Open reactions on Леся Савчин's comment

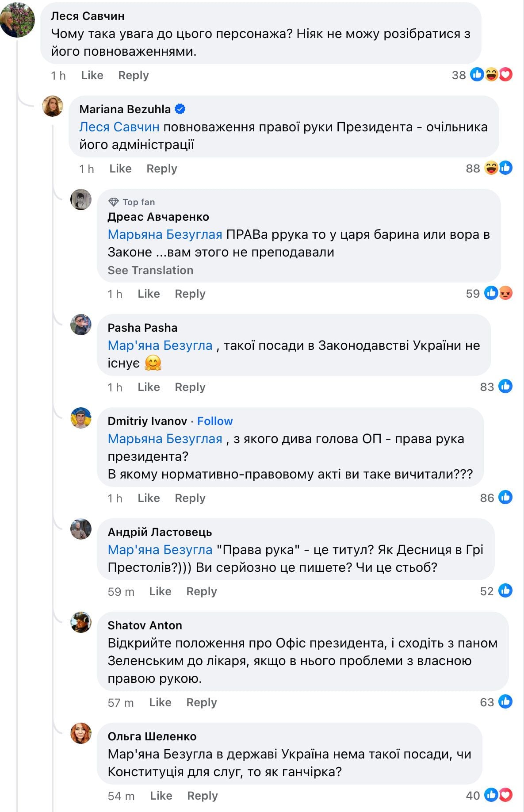point(491,75)
